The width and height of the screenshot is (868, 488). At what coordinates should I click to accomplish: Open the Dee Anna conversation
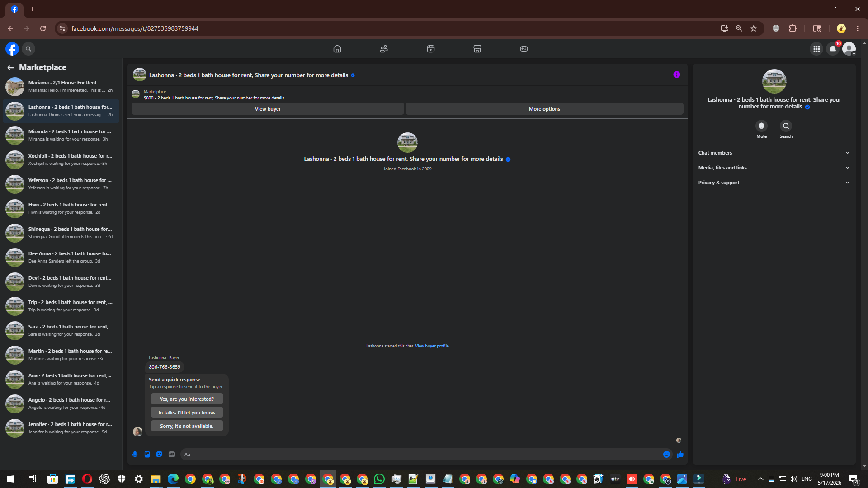61,258
